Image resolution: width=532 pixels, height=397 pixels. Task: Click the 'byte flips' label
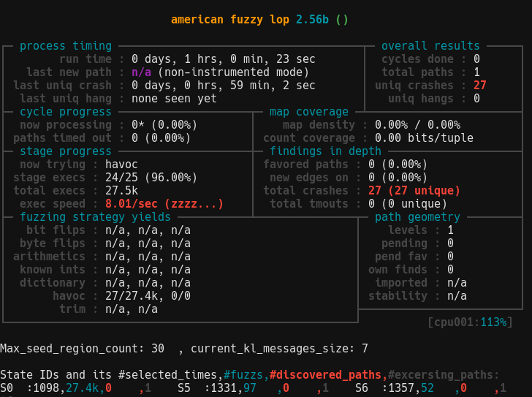point(53,243)
